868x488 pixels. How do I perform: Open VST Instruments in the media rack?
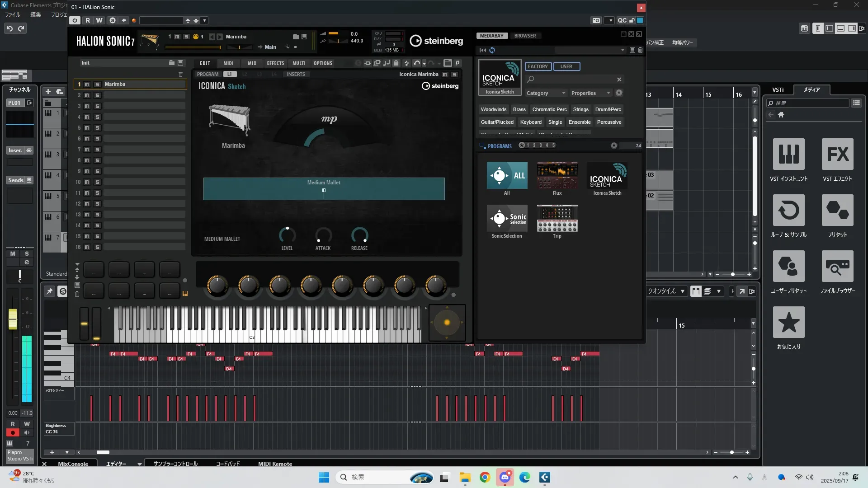(788, 155)
